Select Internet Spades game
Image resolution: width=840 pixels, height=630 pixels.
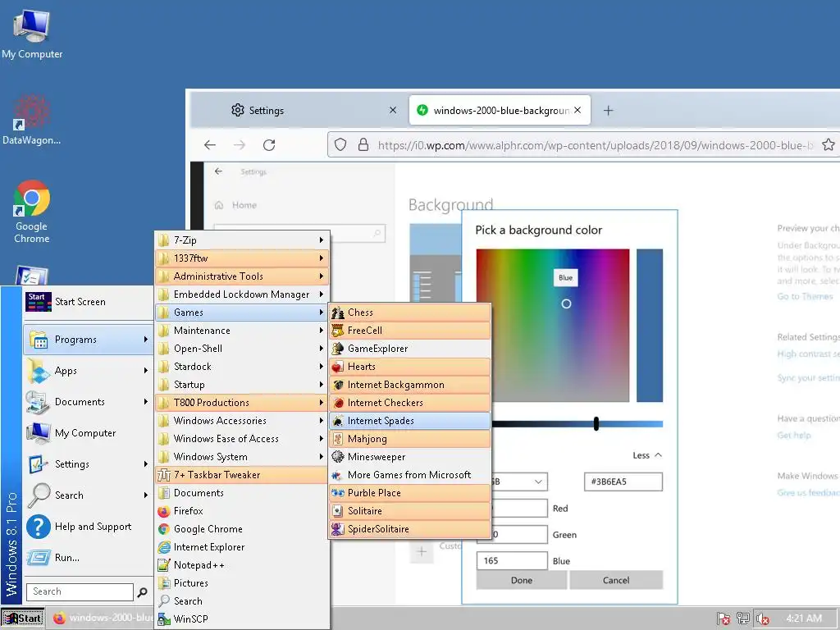tap(410, 421)
